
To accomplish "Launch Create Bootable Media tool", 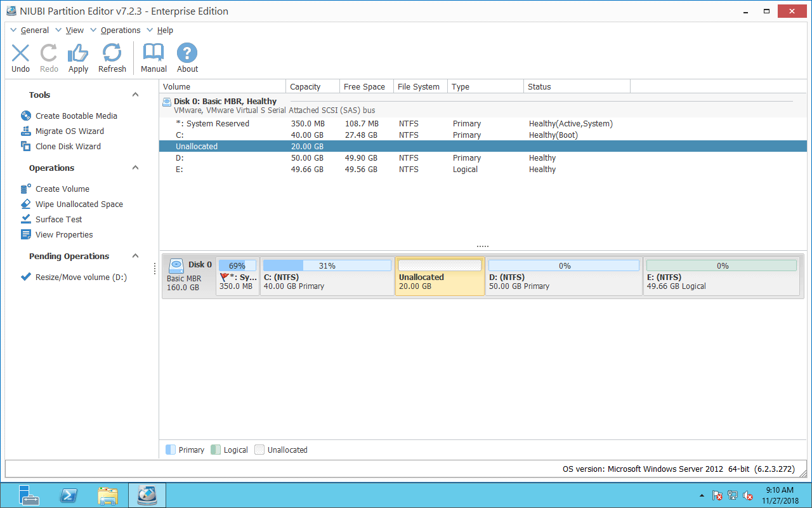I will [x=75, y=116].
